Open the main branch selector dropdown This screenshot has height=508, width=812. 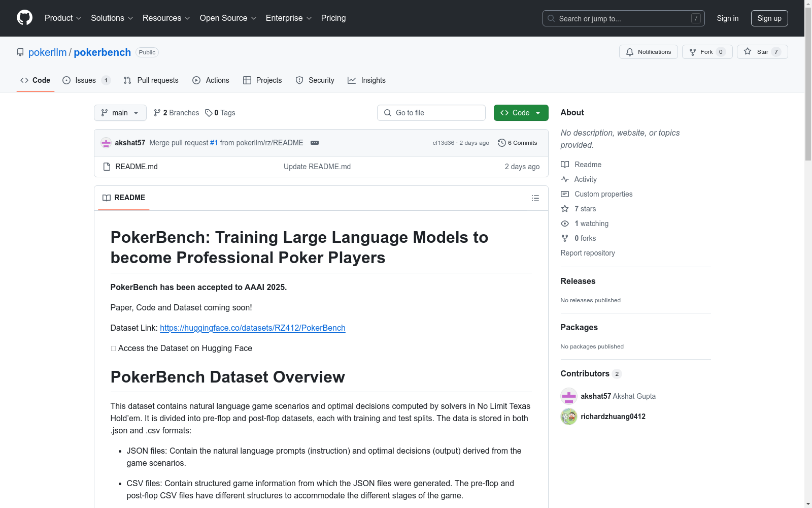click(x=120, y=113)
